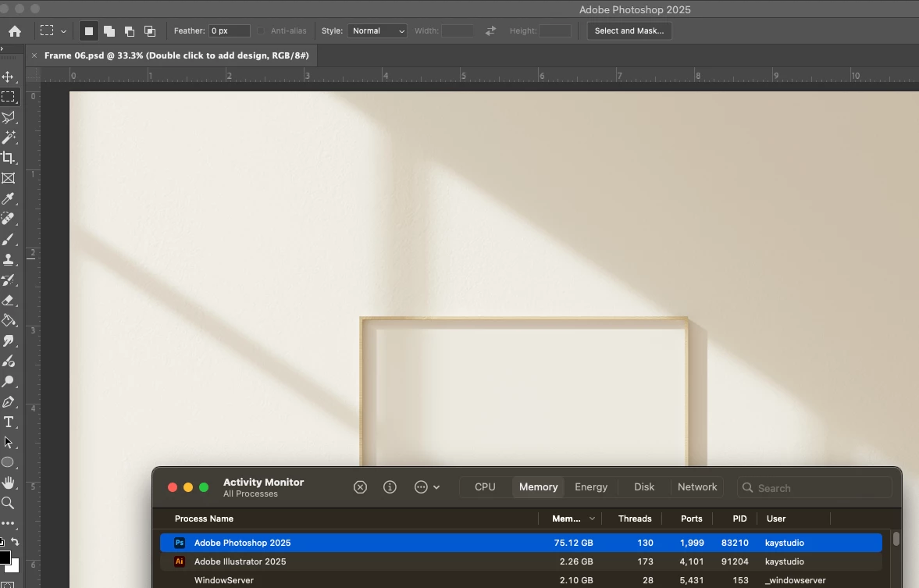The image size is (919, 588).
Task: Select the Frame tool
Action: 9,178
